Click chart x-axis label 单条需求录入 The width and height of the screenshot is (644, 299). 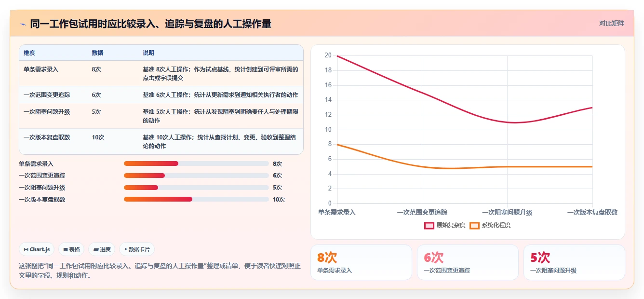[x=337, y=212]
